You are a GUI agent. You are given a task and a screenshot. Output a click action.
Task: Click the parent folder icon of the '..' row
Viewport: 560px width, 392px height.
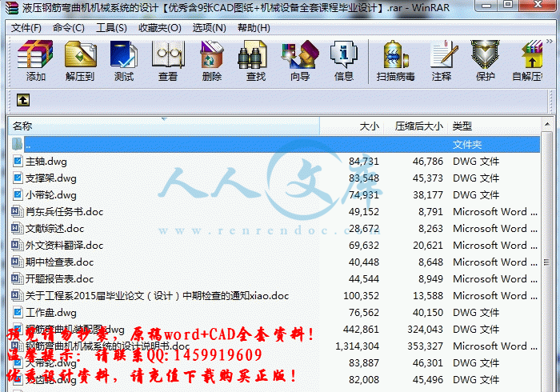click(x=17, y=144)
